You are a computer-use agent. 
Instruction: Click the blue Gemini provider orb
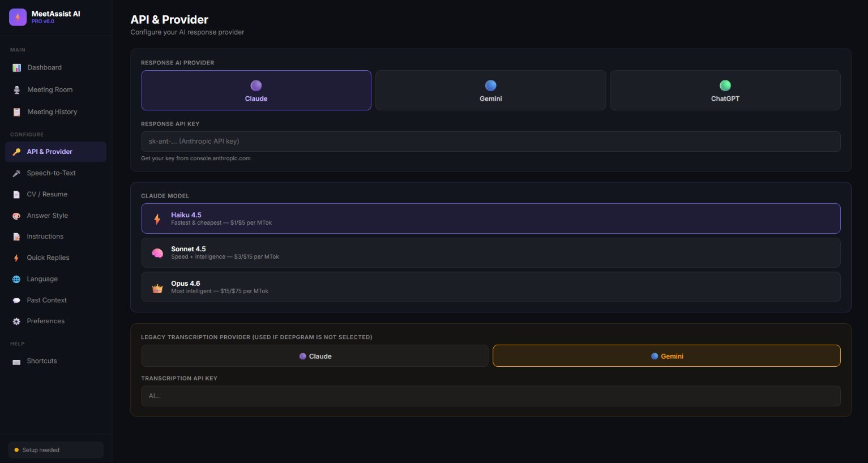pos(491,85)
